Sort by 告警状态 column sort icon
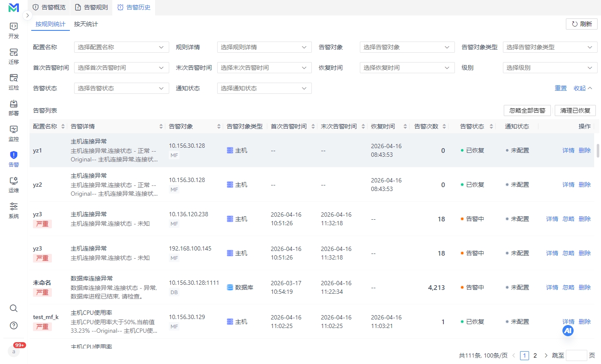Screen dimensions: 601x364 (491, 126)
